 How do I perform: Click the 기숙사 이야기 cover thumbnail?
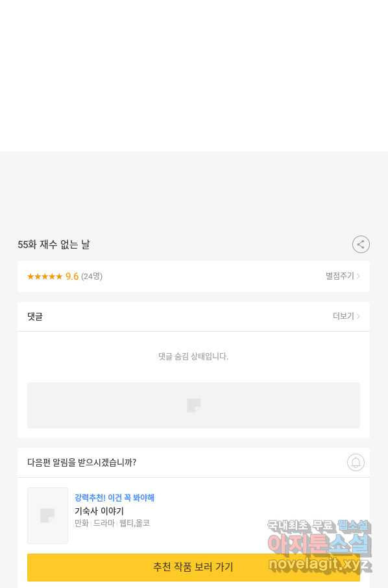(47, 515)
